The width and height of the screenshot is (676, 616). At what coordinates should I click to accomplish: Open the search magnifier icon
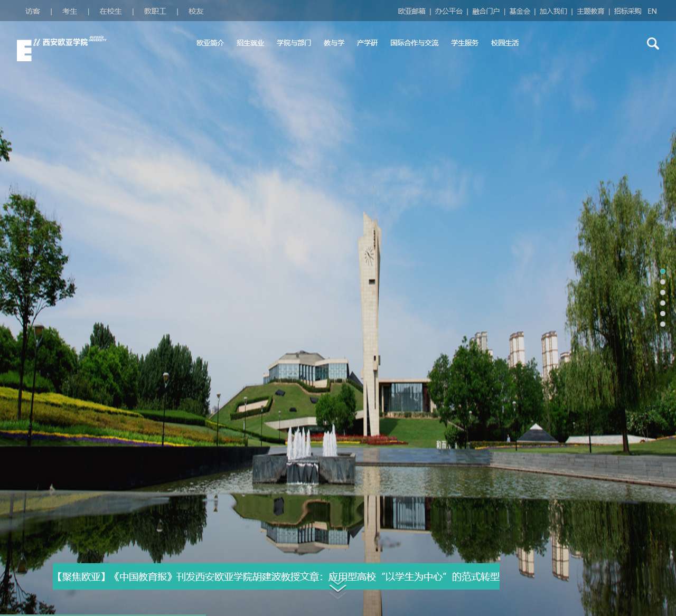[x=653, y=43]
